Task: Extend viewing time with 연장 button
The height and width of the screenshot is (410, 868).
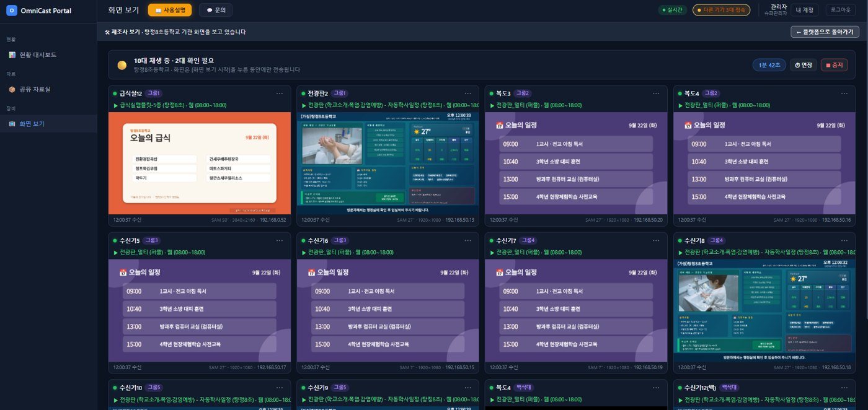Action: click(804, 65)
